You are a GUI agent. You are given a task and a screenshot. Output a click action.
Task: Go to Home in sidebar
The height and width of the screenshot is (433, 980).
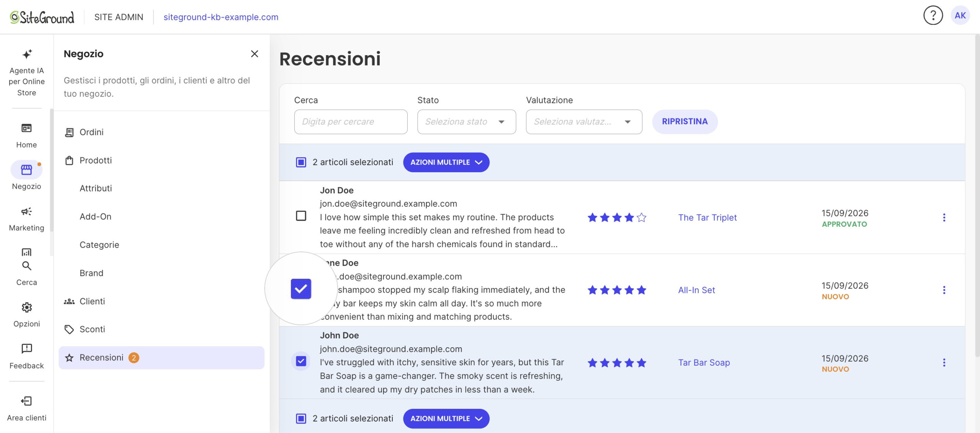click(x=26, y=135)
